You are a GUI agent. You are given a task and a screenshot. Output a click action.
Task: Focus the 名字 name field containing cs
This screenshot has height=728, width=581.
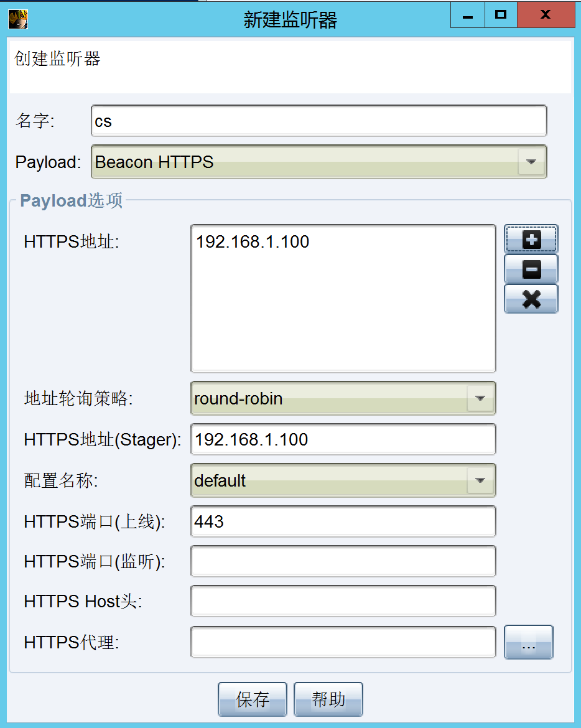(x=319, y=121)
